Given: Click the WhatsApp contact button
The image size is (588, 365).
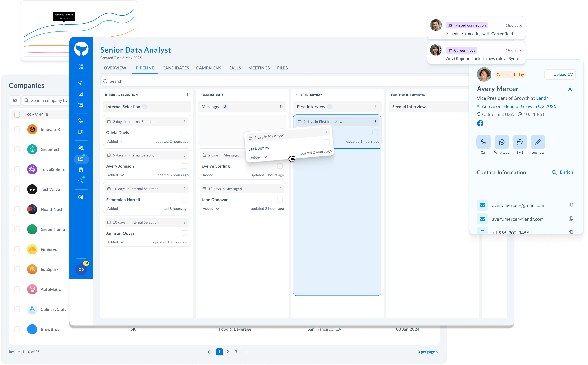Looking at the screenshot, I should (502, 142).
